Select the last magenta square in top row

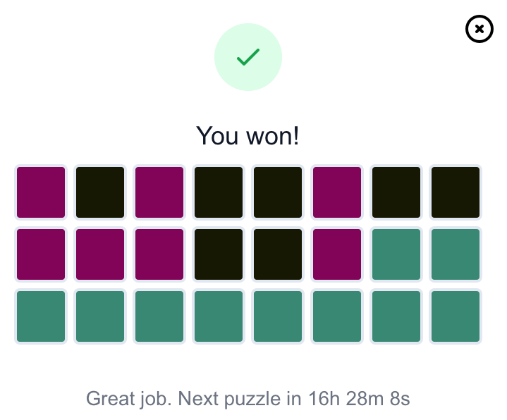[x=336, y=192]
